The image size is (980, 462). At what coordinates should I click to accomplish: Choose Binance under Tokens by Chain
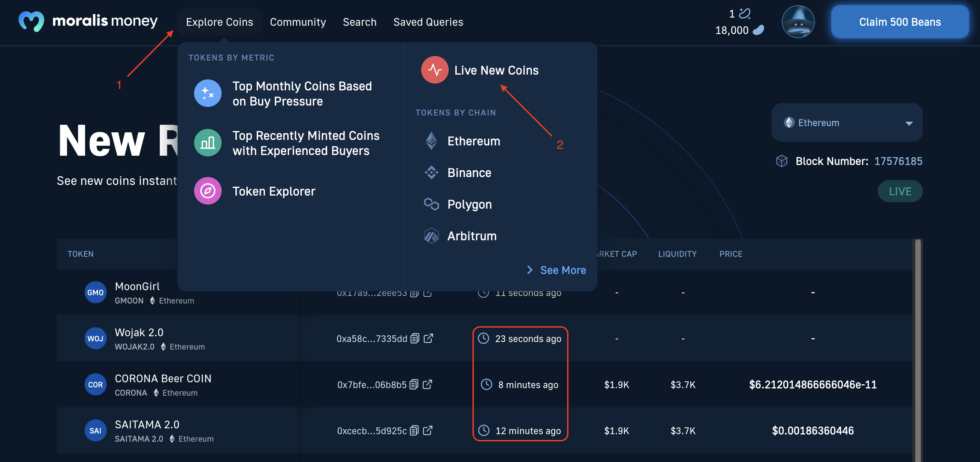click(469, 173)
